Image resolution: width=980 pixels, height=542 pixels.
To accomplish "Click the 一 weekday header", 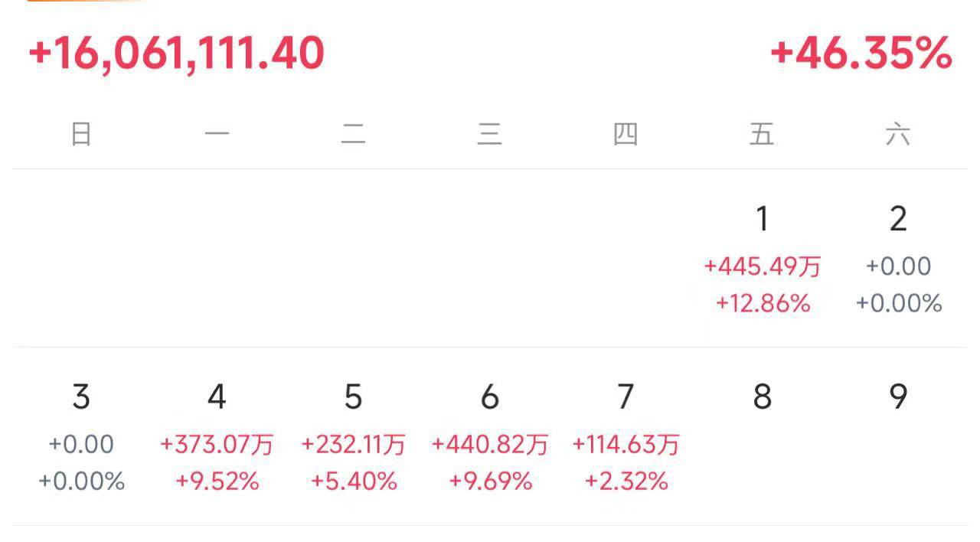I will (x=217, y=134).
